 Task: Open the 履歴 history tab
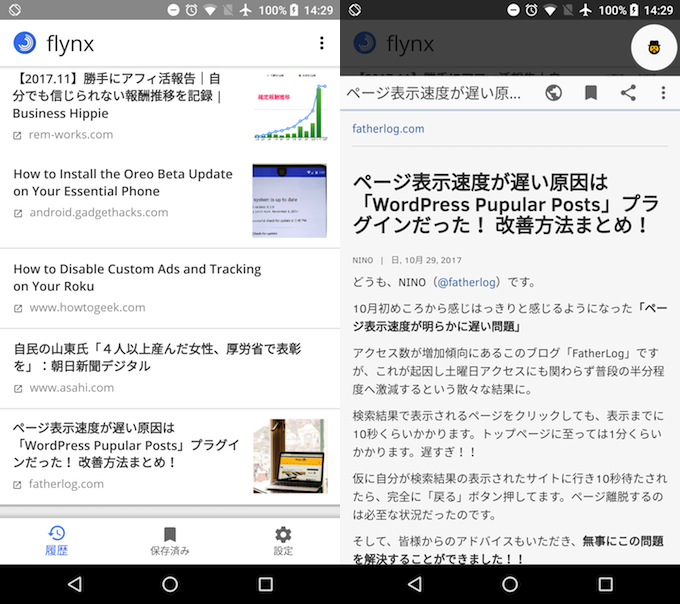(x=56, y=541)
